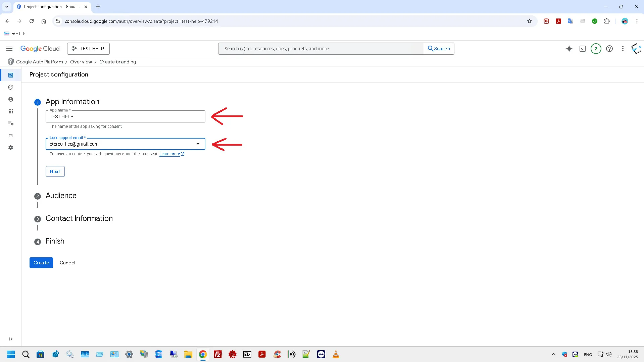Screen dimensions: 644x362
Task: Focus the App name text field
Action: [125, 116]
